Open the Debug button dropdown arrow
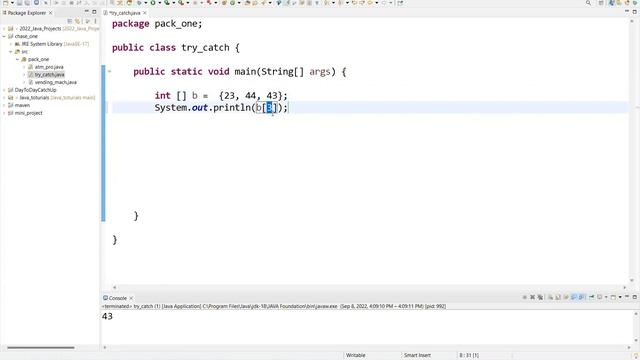This screenshot has width=640, height=360. pos(146,3)
